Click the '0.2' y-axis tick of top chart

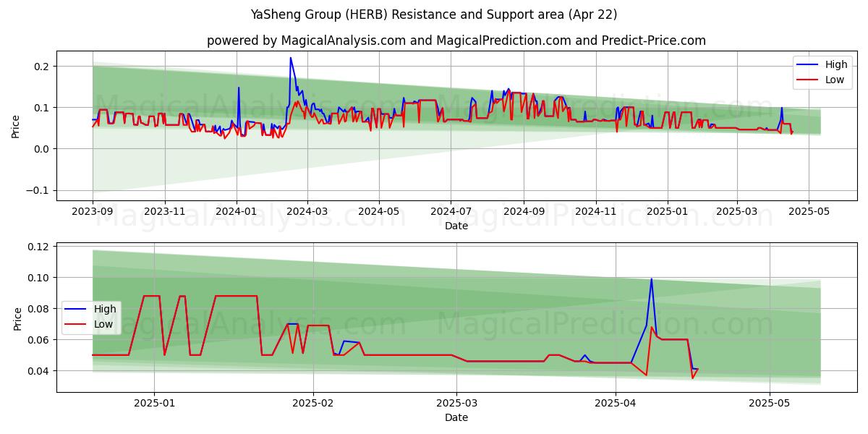(43, 67)
